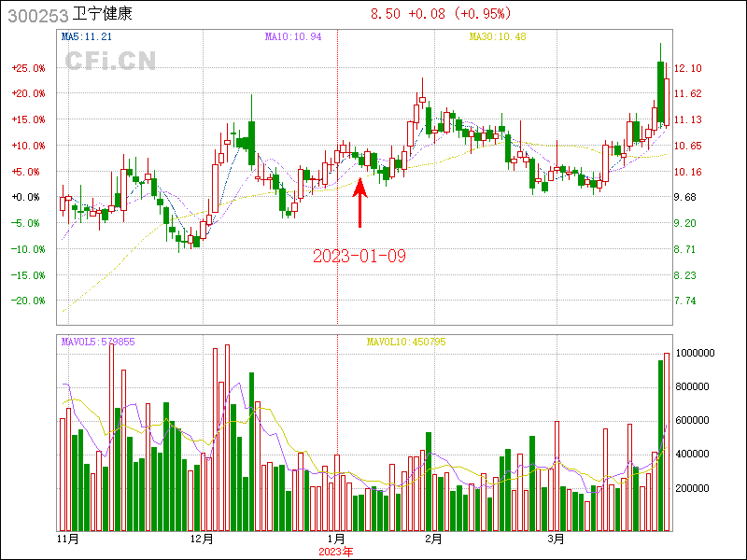Click the 2023-01-09 date annotation
This screenshot has height=560, width=747.
[x=359, y=256]
